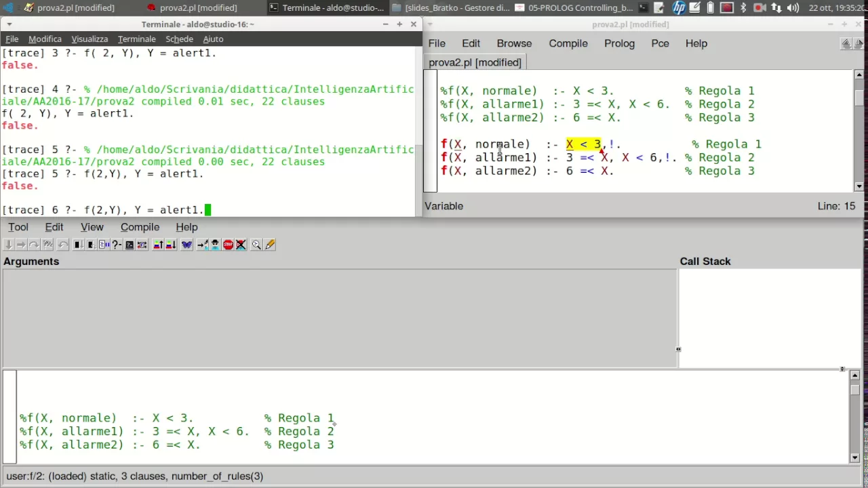Click the highlighted 'X < 3' text in editor
This screenshot has width=868, height=488.
(584, 144)
